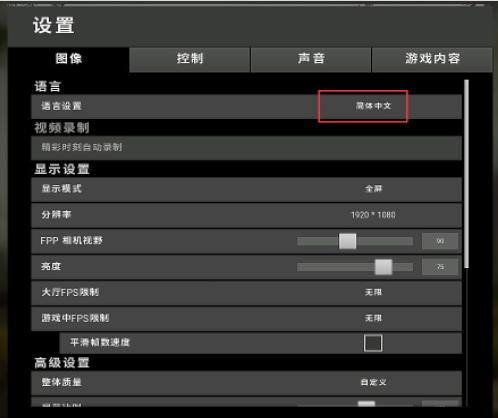Switch to the 声音 tab

pyautogui.click(x=311, y=59)
